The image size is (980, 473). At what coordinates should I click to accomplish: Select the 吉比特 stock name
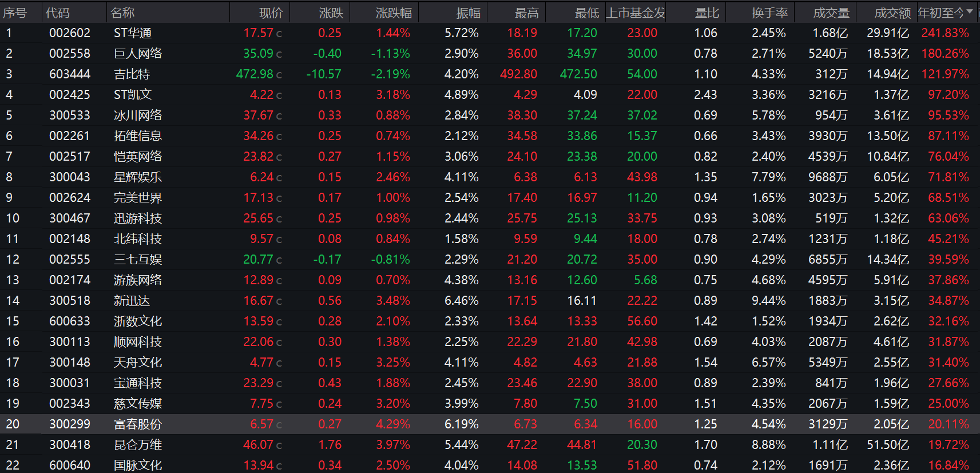(x=132, y=74)
